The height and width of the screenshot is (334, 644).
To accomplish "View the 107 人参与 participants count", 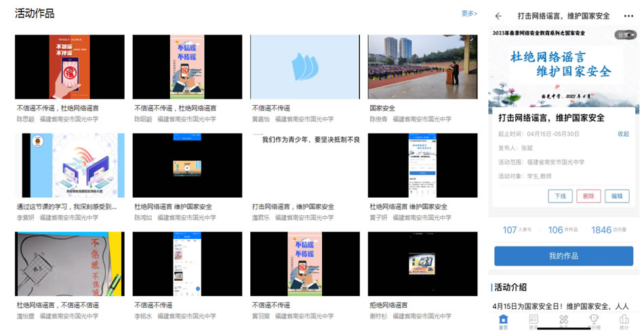I will pos(517,230).
